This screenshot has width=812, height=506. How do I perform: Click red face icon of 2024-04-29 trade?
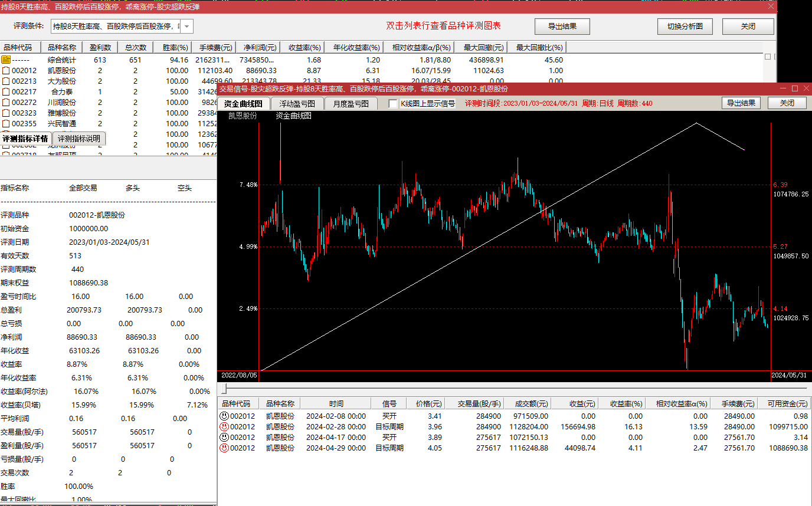click(x=224, y=448)
